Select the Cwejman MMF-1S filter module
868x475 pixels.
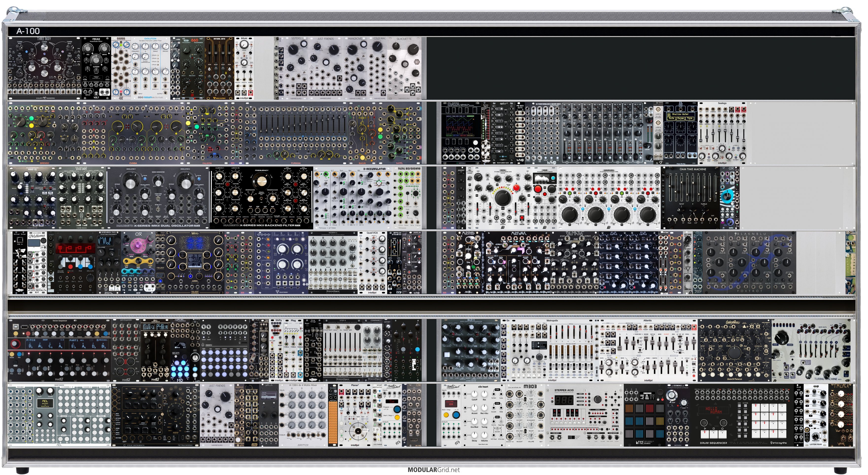[x=33, y=198]
